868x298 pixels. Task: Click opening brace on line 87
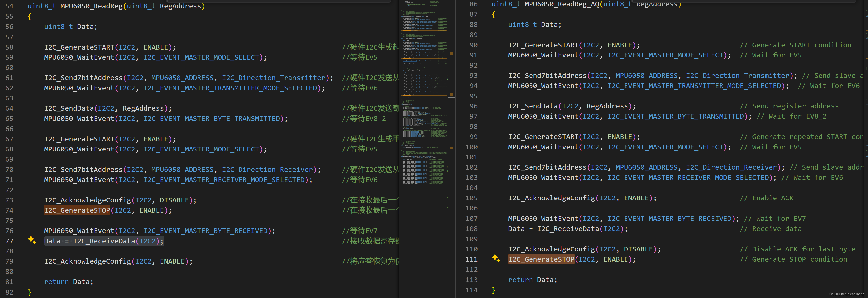click(494, 14)
